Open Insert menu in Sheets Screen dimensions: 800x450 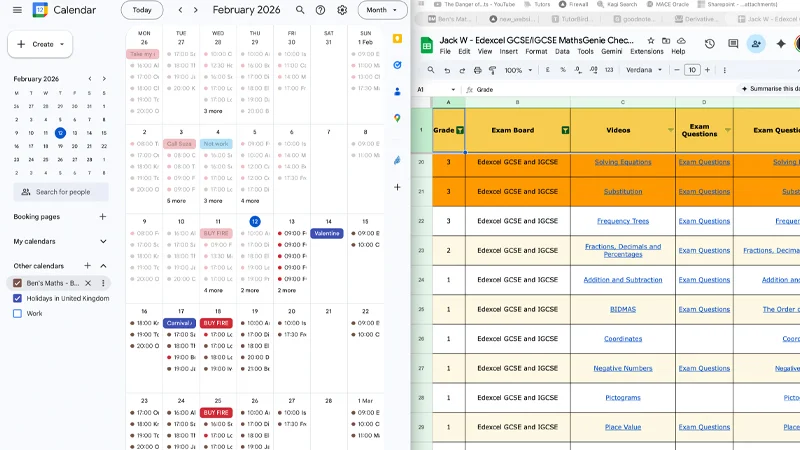[509, 52]
